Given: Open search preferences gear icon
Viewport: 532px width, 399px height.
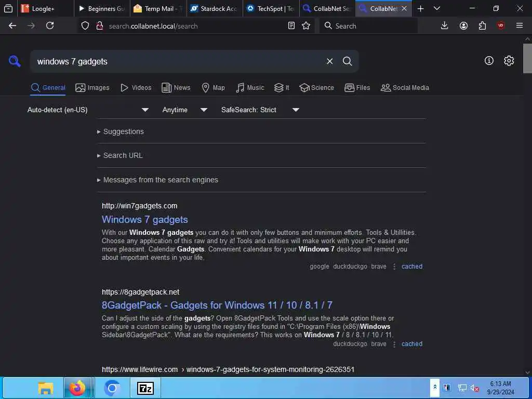Looking at the screenshot, I should tap(509, 61).
